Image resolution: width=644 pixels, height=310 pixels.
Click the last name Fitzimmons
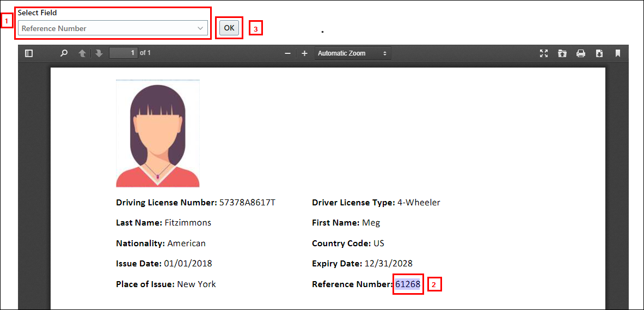[x=188, y=223]
